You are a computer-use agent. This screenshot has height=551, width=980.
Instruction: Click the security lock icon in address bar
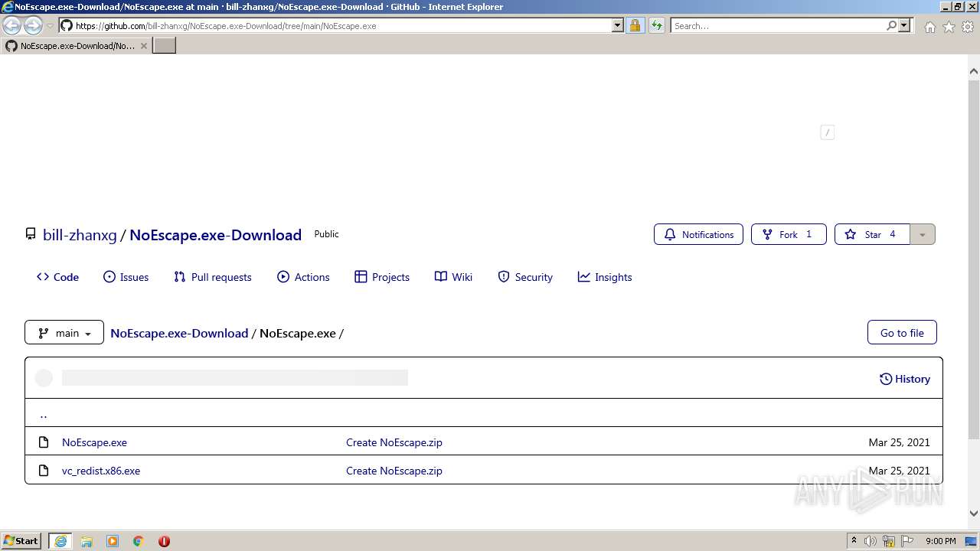tap(635, 25)
